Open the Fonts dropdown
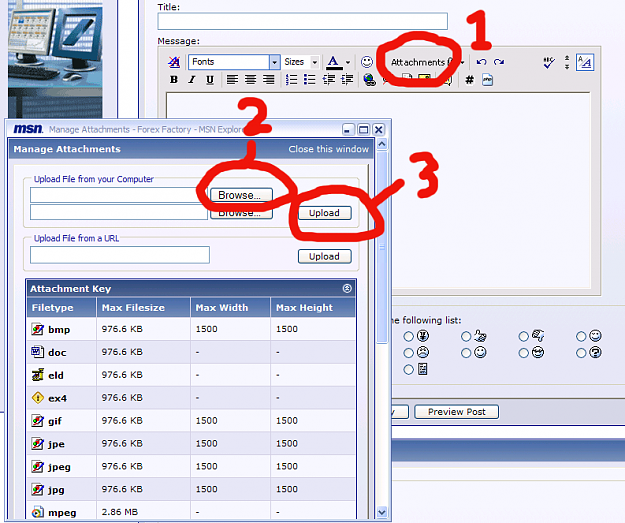Screen dimensions: 625x523 click(234, 62)
